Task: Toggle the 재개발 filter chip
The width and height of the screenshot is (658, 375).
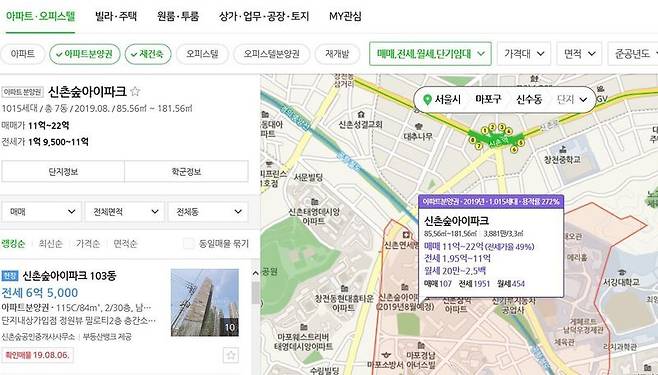Action: click(337, 54)
